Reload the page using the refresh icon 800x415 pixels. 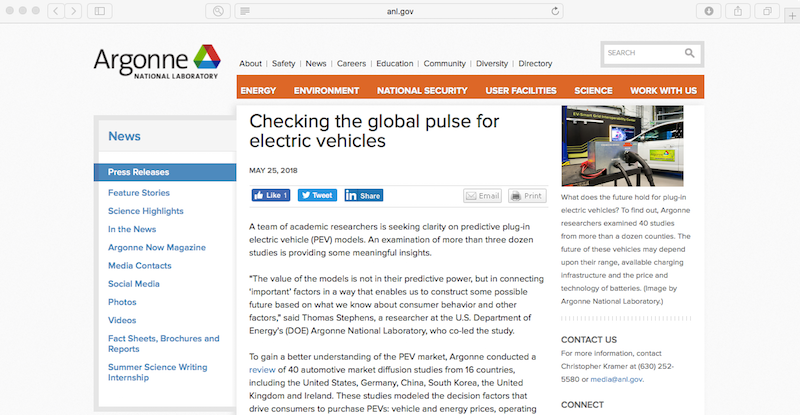coord(555,11)
